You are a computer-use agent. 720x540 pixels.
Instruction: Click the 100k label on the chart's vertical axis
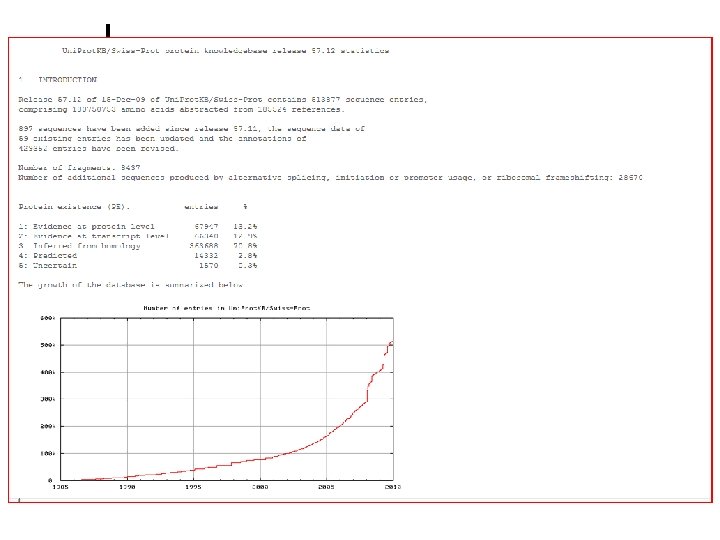pos(48,453)
